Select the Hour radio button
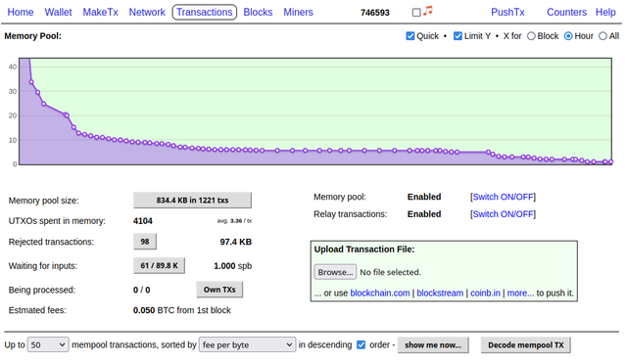This screenshot has width=627, height=364. [x=568, y=36]
